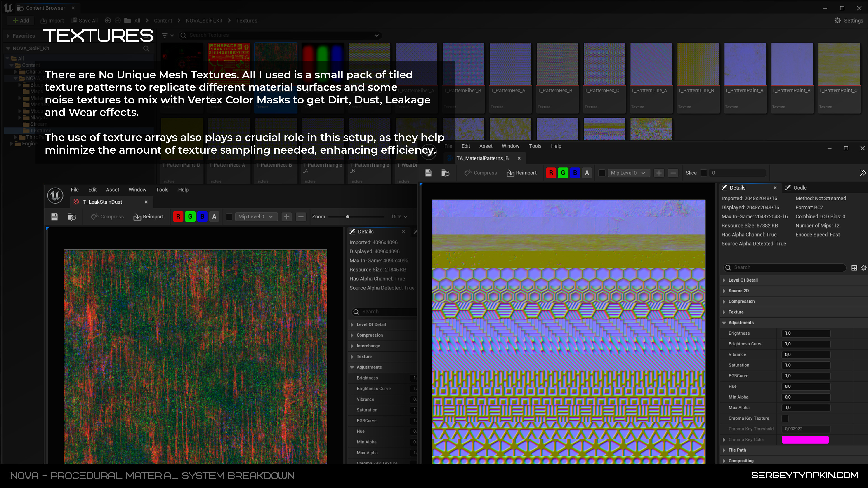
Task: Expand Source 2D section
Action: coord(724,291)
